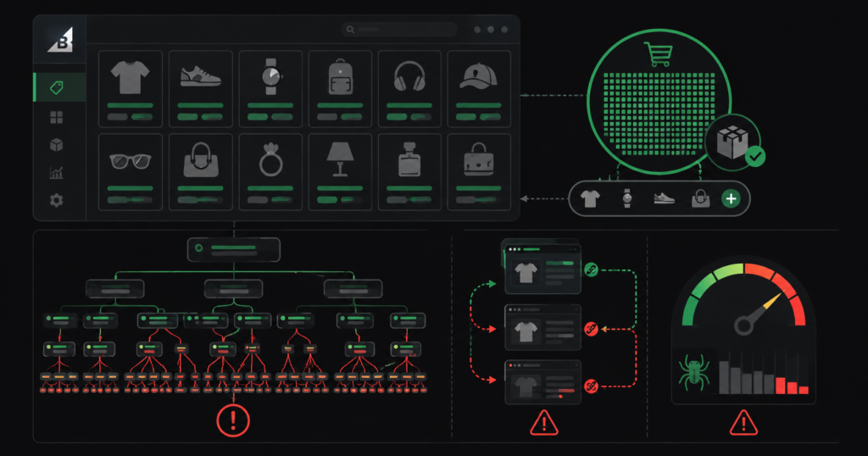Open the grid dashboard sidebar icon
Viewport: 868px width, 456px height.
tap(57, 117)
